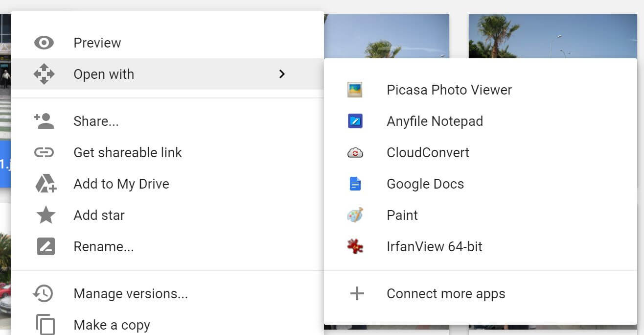Click the star icon beside Add star

coord(46,215)
